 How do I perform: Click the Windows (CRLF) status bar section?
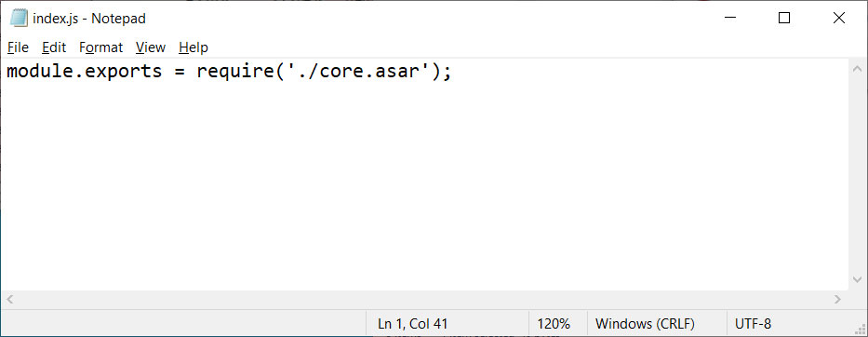[645, 324]
